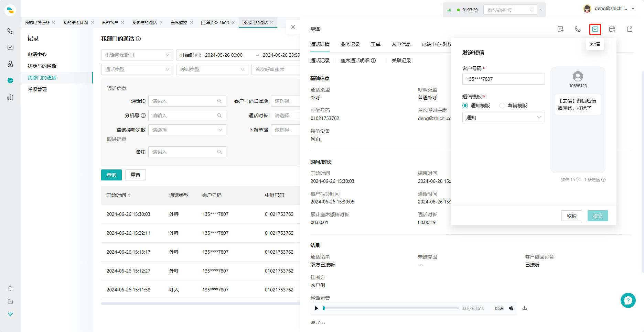Image resolution: width=644 pixels, height=332 pixels.
Task: Click the info icon beside 坐席通话明细
Action: click(x=373, y=60)
